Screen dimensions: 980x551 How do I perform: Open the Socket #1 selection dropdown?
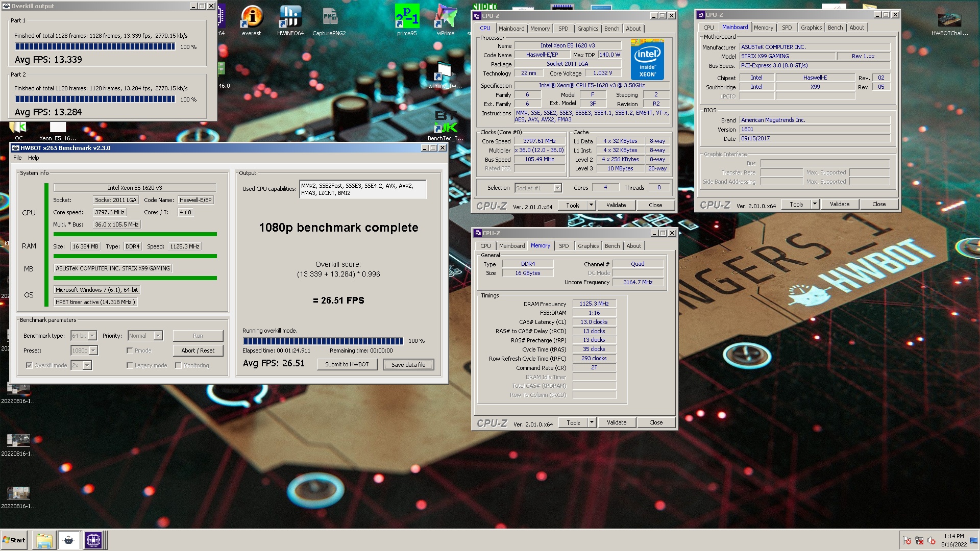click(538, 188)
